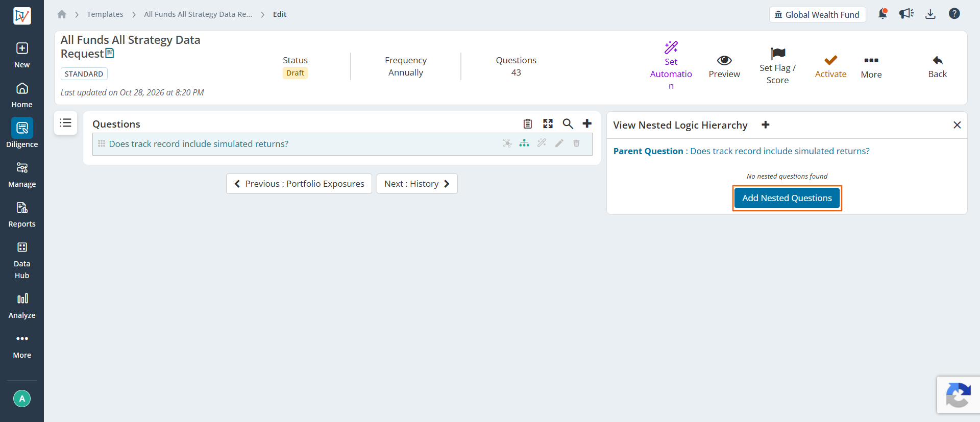Preview the template
The height and width of the screenshot is (422, 980).
pyautogui.click(x=724, y=67)
